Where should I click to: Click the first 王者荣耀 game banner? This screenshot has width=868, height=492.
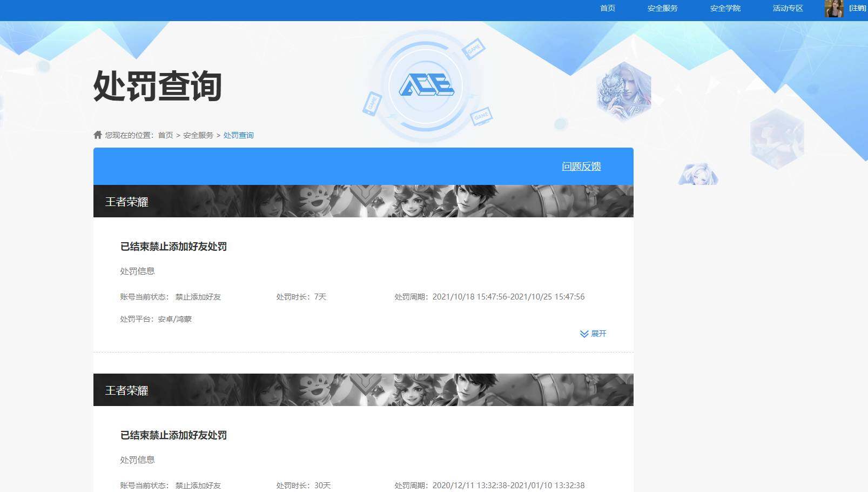click(x=364, y=201)
